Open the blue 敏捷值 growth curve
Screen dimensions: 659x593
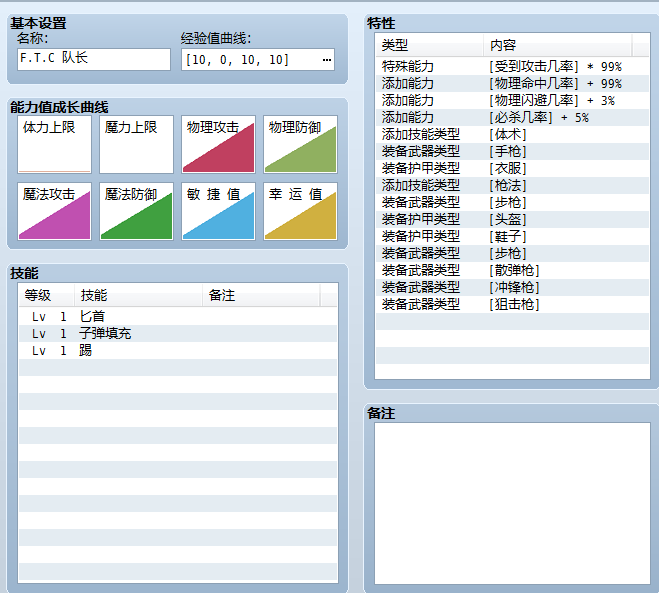pyautogui.click(x=218, y=211)
